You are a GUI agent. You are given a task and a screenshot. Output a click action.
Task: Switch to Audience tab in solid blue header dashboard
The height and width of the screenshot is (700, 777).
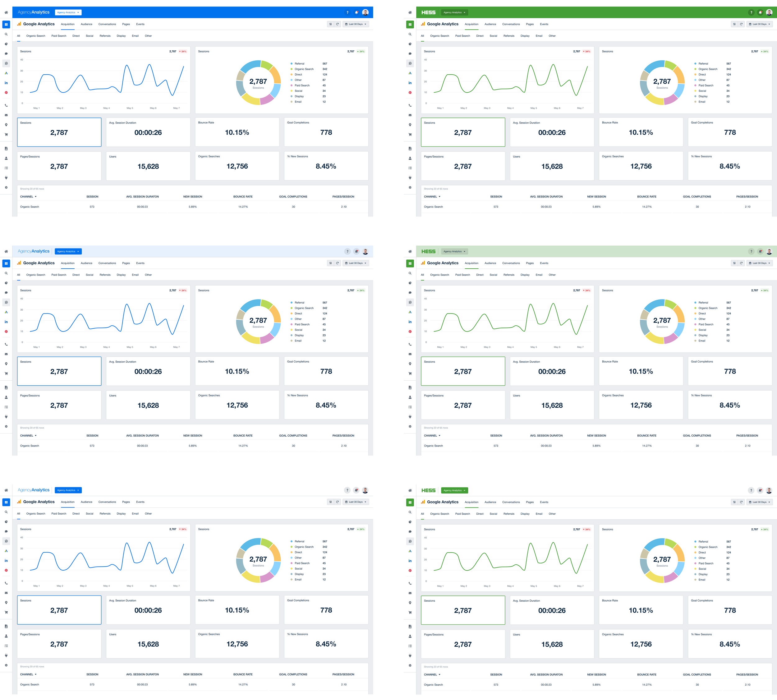click(86, 24)
